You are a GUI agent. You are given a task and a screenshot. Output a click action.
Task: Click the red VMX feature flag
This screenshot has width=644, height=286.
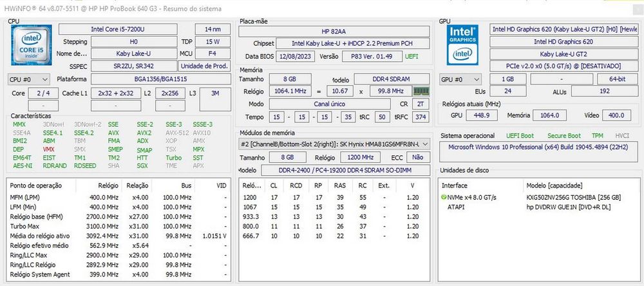[48, 149]
